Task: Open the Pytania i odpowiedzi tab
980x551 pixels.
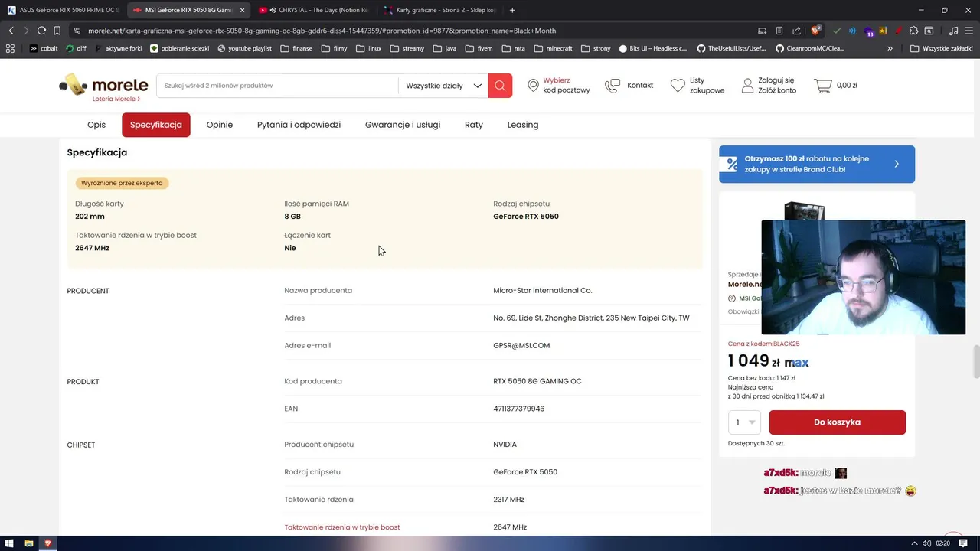Action: (x=299, y=125)
